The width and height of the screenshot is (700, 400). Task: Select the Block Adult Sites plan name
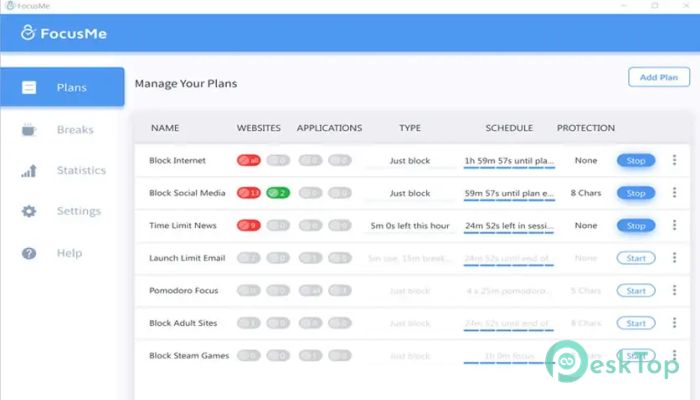click(183, 323)
